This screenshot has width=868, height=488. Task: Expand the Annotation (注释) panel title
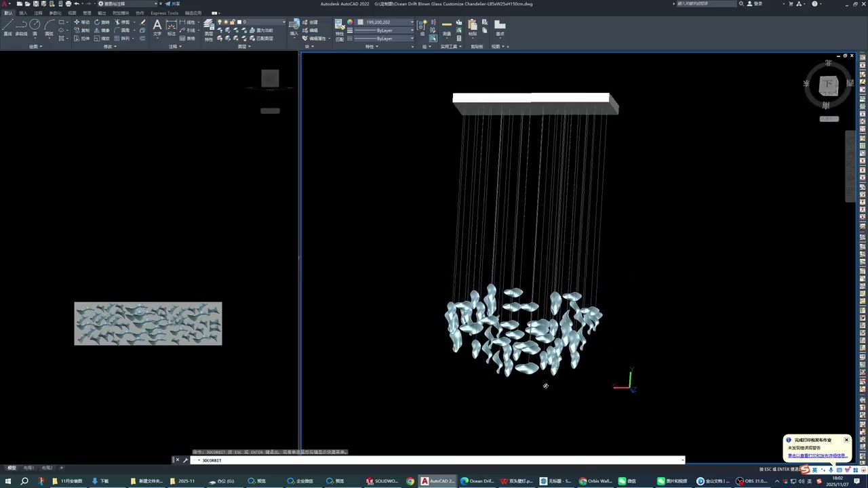pyautogui.click(x=174, y=47)
